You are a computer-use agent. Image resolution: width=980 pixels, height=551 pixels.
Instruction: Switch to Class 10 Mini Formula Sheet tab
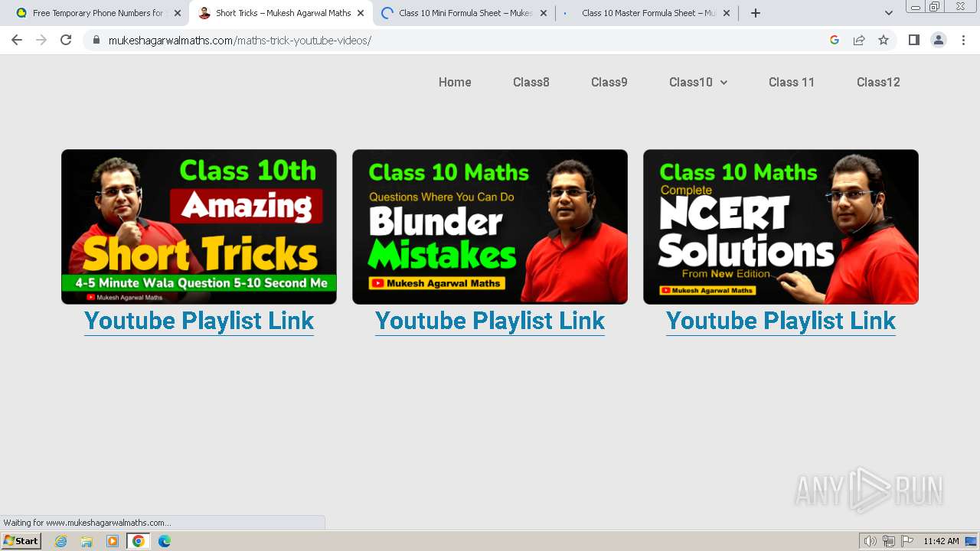[x=464, y=13]
